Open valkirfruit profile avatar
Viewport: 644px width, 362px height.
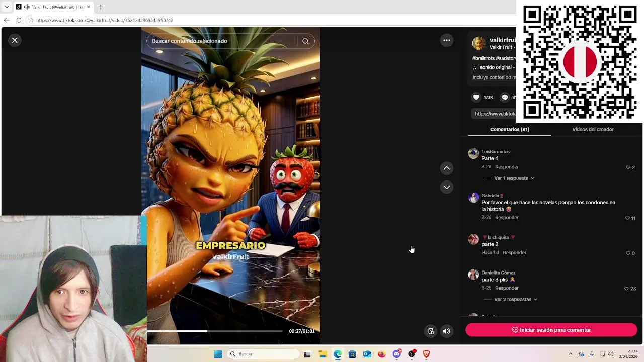(x=479, y=43)
